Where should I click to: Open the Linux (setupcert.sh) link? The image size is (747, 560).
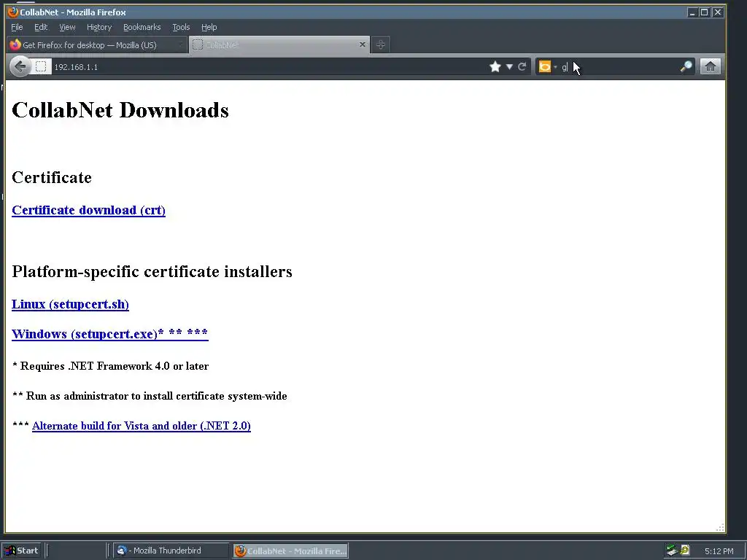71,304
